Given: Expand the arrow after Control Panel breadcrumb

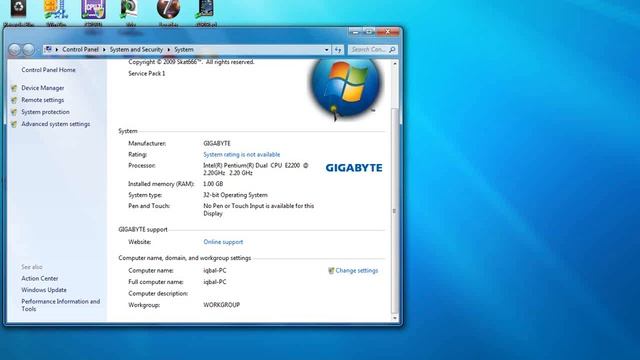Looking at the screenshot, I should (104, 49).
